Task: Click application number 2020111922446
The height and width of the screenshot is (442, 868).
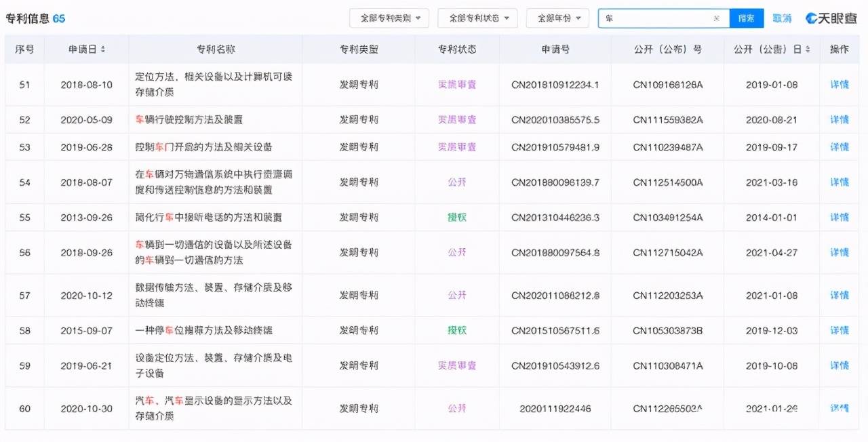Action: coord(555,408)
